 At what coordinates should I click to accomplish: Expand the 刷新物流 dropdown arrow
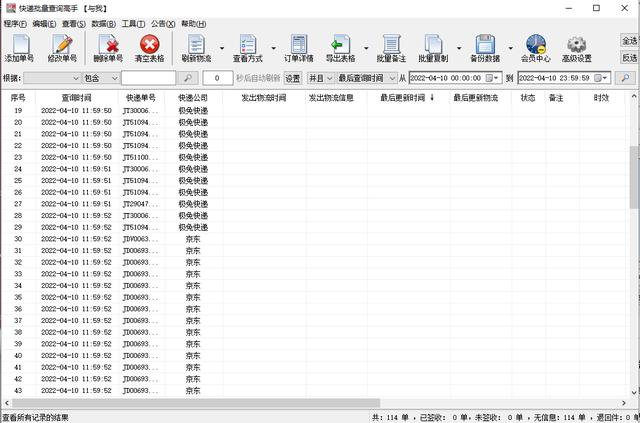pos(222,48)
